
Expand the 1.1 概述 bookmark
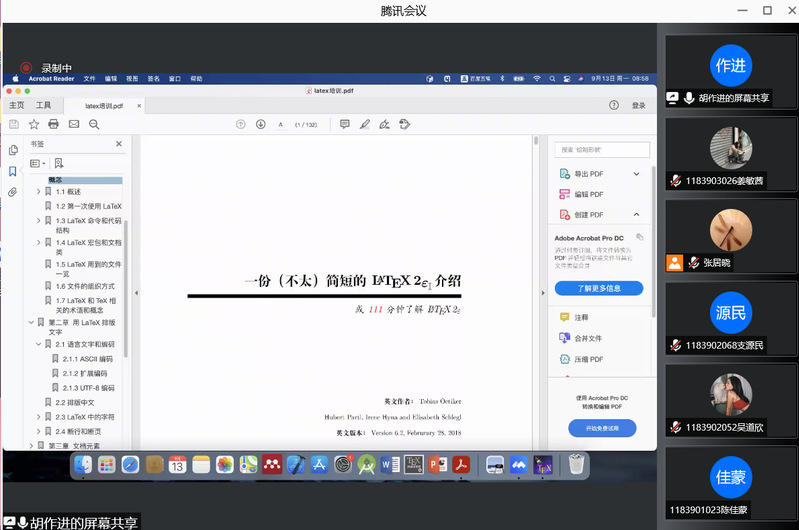point(38,191)
